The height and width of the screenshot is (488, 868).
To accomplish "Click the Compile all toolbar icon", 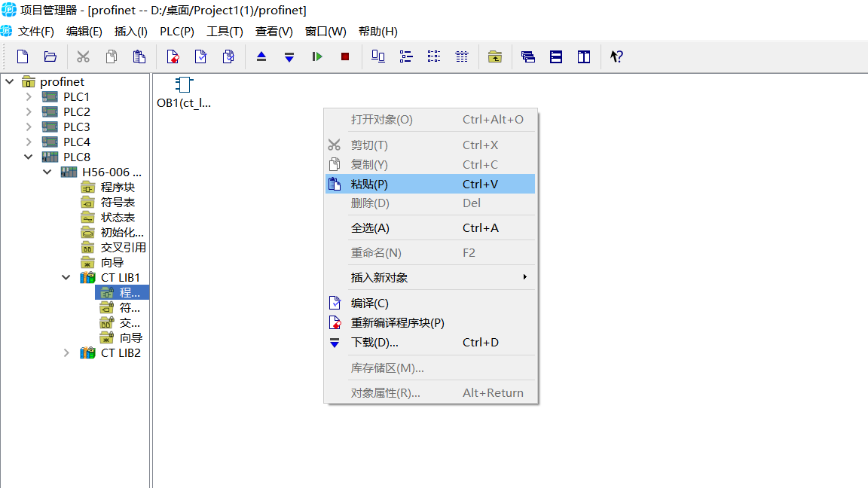I will click(228, 56).
